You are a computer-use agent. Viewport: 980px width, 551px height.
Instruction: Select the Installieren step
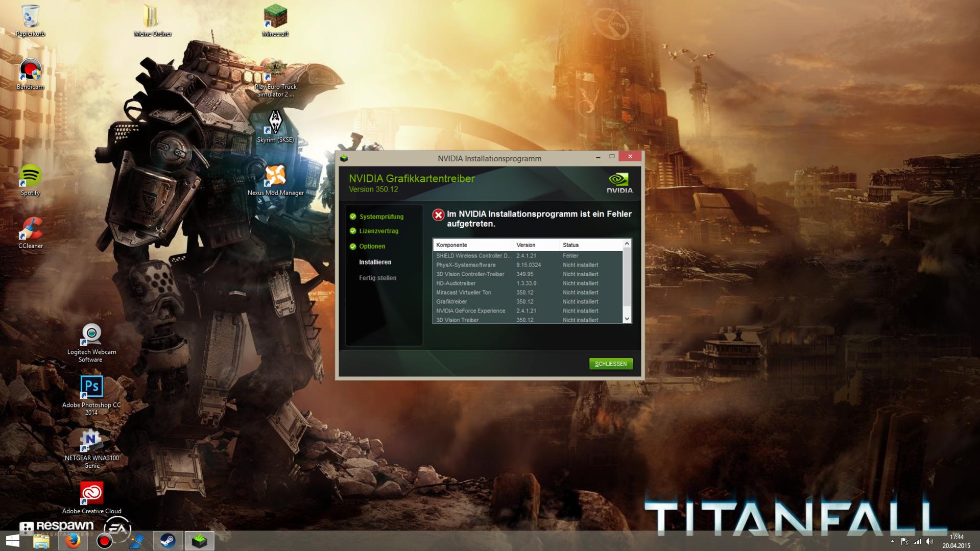(x=375, y=262)
